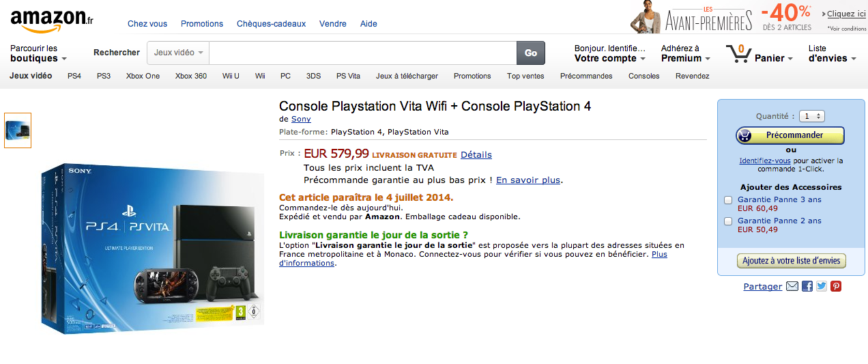868x364 pixels.
Task: Open the Sony brand link
Action: (301, 120)
